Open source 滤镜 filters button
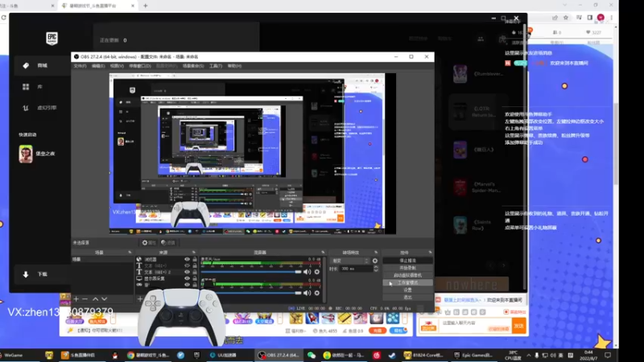The image size is (644, 362). (x=168, y=243)
